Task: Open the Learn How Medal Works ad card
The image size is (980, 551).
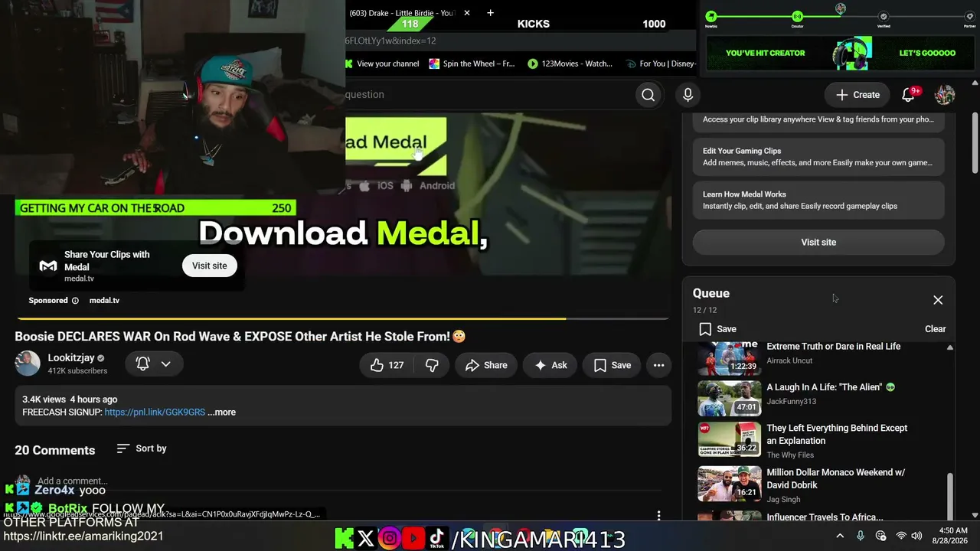Action: pyautogui.click(x=818, y=200)
